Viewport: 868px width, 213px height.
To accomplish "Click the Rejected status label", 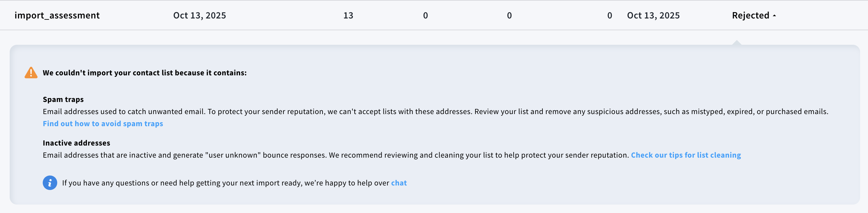I will pos(750,15).
